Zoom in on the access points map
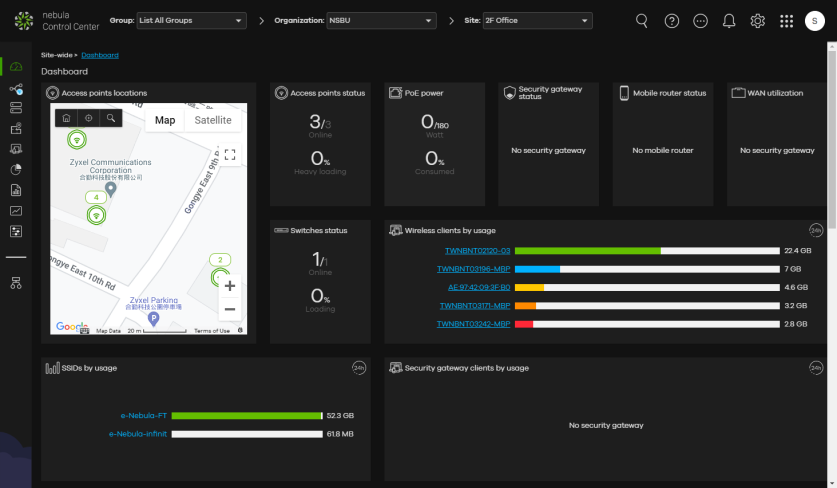Viewport: 837px width, 488px height. (230, 285)
